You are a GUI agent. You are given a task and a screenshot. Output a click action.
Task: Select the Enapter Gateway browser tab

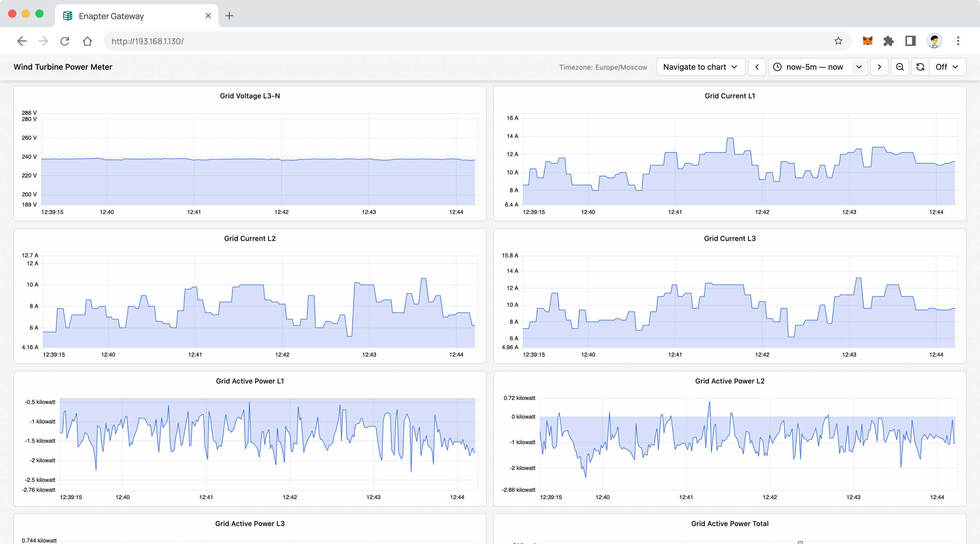[111, 16]
